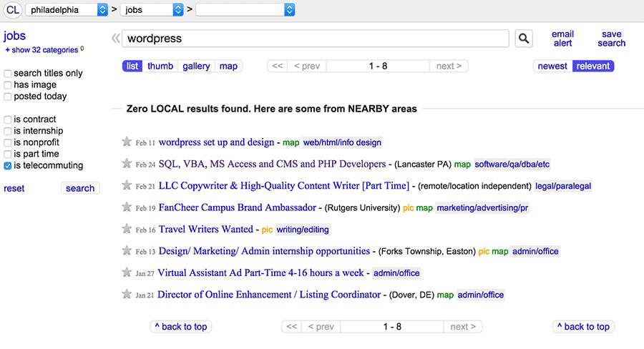Click into the wordpress search field
The image size is (644, 349).
pos(315,39)
